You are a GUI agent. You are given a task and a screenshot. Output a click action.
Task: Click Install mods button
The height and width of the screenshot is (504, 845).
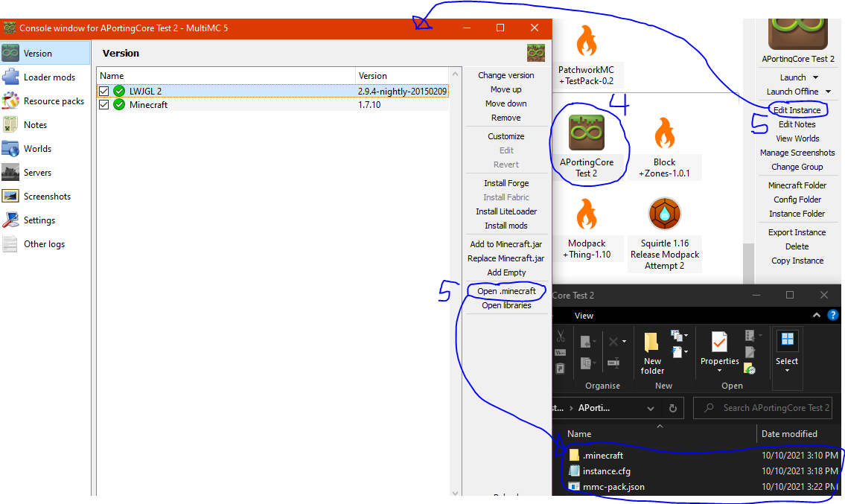[x=506, y=226]
